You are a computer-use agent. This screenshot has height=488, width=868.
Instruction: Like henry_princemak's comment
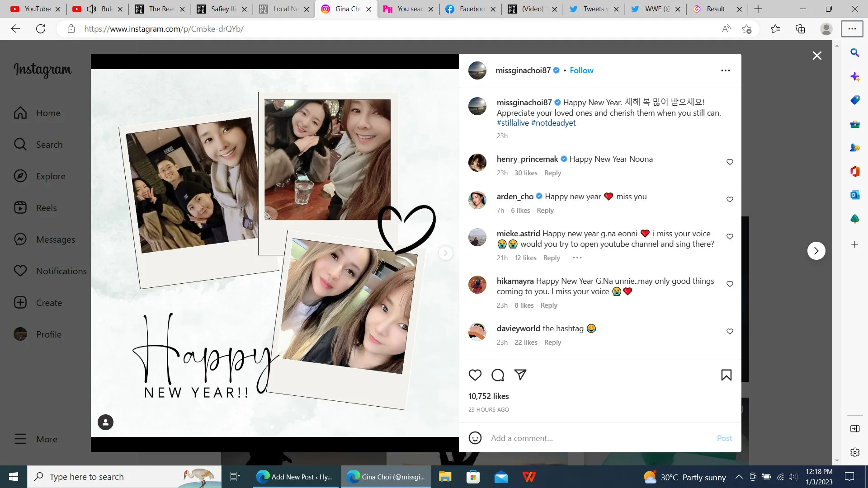(730, 162)
